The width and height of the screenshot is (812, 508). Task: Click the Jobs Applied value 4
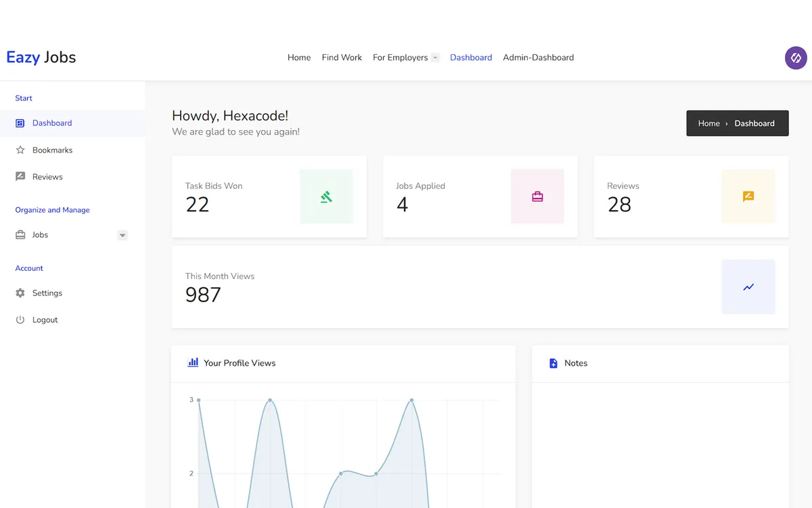coord(403,205)
